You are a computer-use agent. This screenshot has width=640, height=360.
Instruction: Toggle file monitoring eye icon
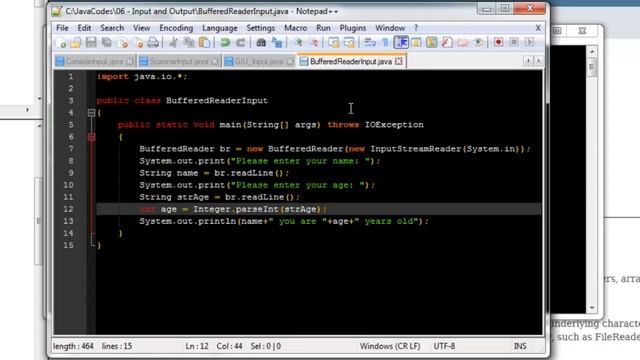click(478, 42)
